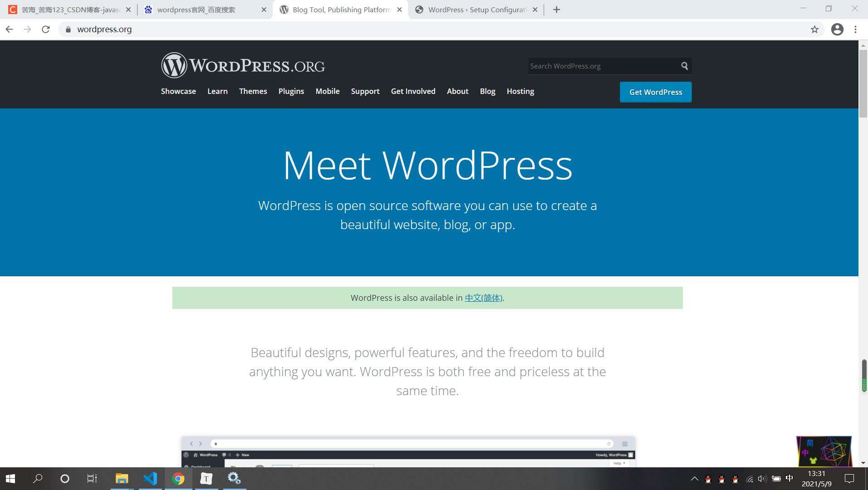The height and width of the screenshot is (490, 868).
Task: Follow the 中文(简体) language link
Action: (x=483, y=298)
